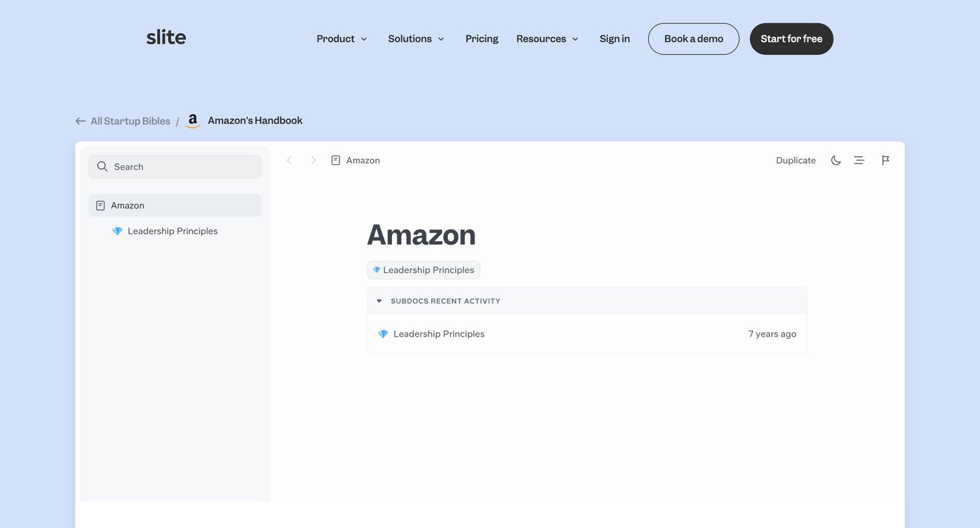Click the slite logo

click(166, 38)
